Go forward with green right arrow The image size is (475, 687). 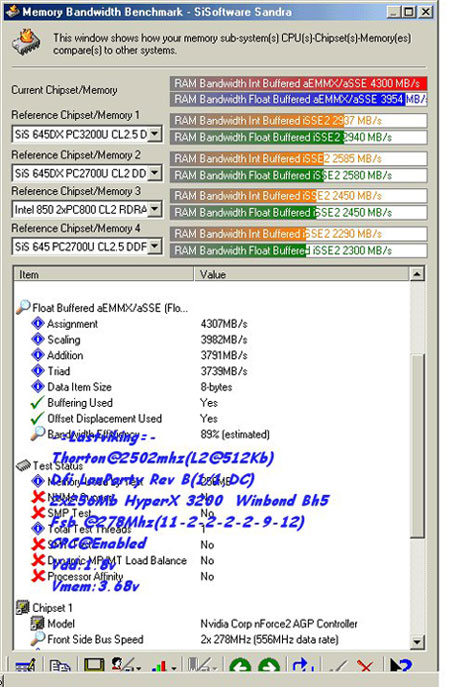click(269, 666)
